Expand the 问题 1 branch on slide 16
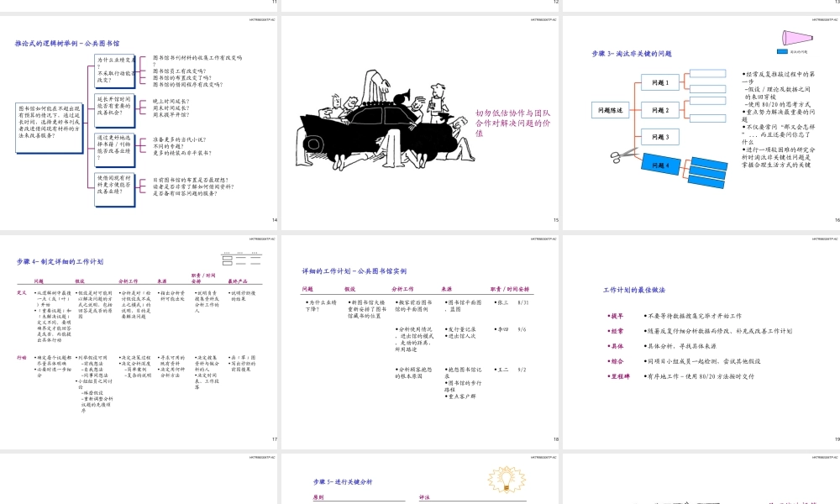This screenshot has width=840, height=504. click(660, 81)
